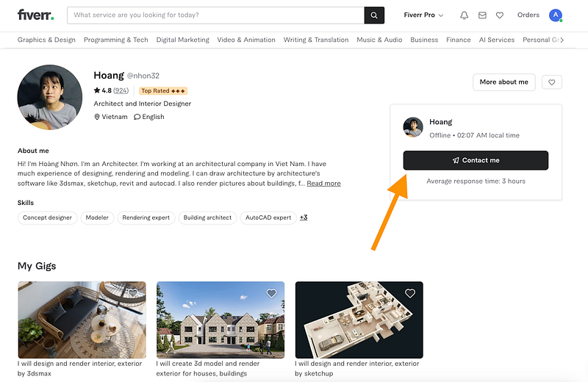The width and height of the screenshot is (588, 382).
Task: Open Graphics & Design category
Action: pos(46,40)
